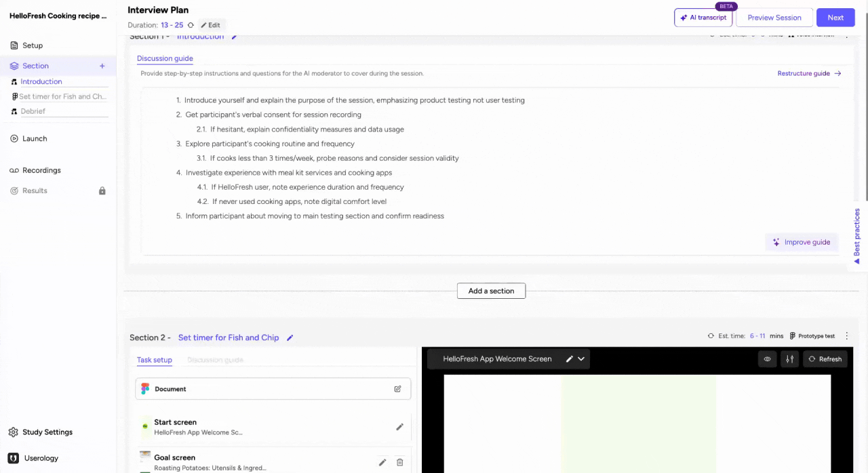Edit the Start screen pencil icon
This screenshot has height=473, width=868.
[x=399, y=427]
